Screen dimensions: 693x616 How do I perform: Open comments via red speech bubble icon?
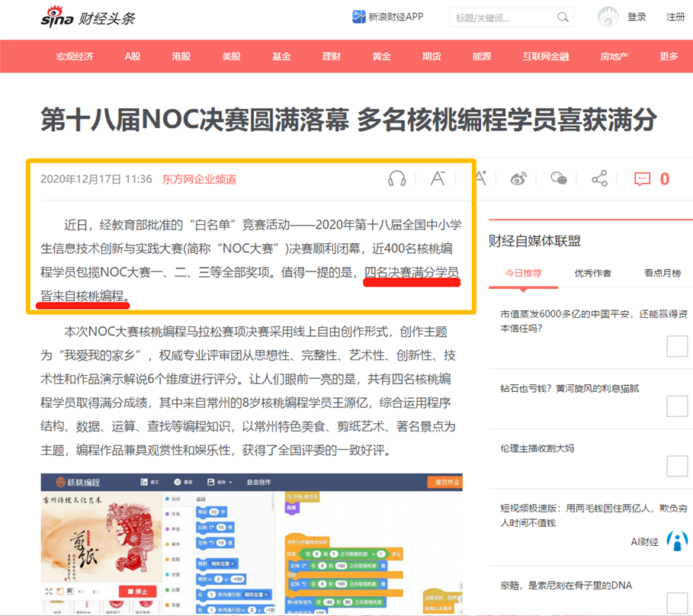click(642, 179)
